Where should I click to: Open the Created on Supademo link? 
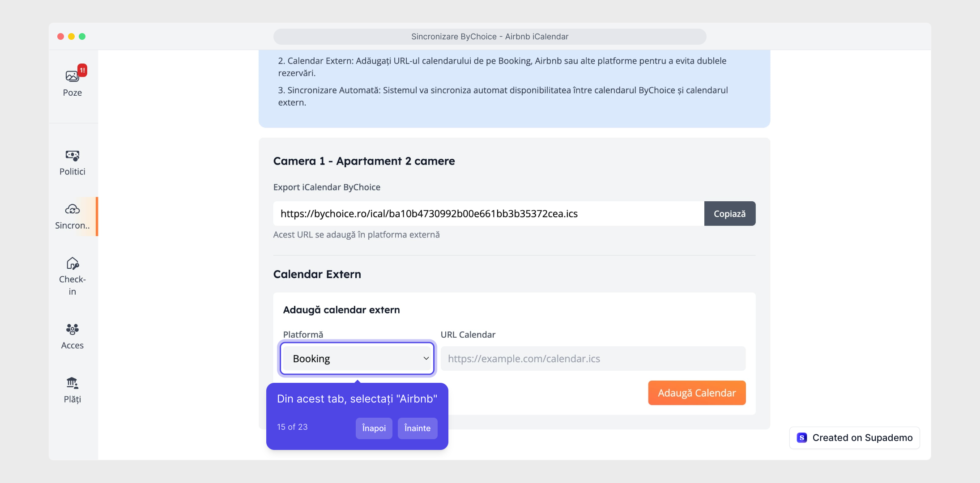862,438
